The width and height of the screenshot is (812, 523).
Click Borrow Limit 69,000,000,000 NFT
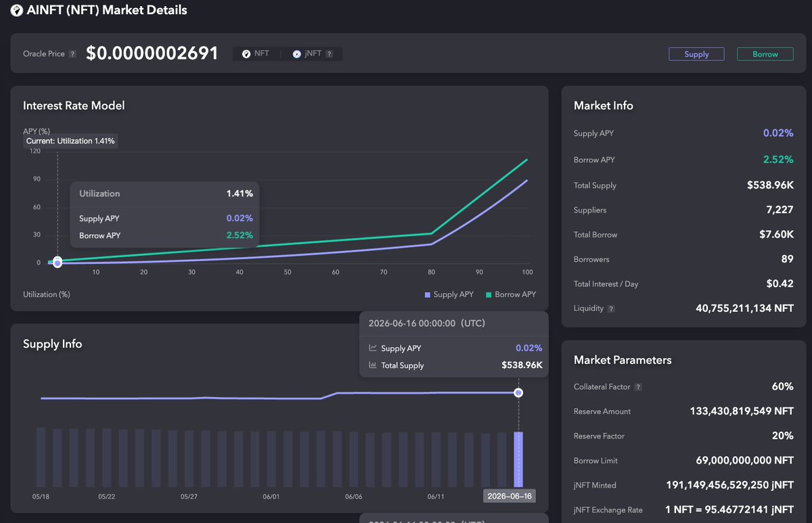click(744, 461)
